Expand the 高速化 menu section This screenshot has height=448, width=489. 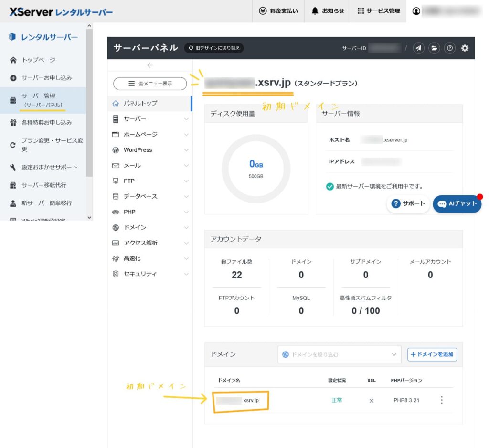pos(149,258)
